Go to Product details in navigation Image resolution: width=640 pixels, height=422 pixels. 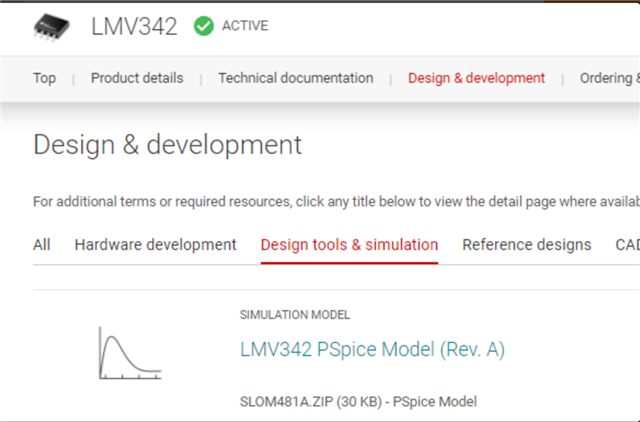137,78
